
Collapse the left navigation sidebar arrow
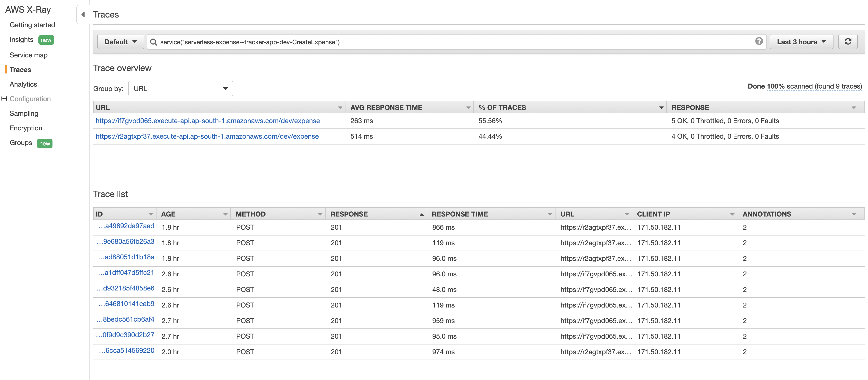click(83, 15)
